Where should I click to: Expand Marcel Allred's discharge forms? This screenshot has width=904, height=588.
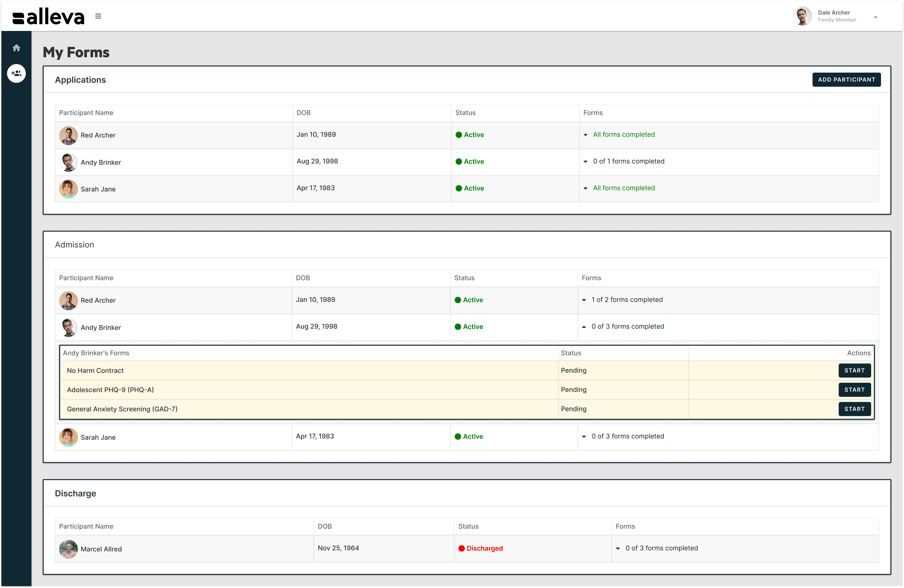point(618,548)
